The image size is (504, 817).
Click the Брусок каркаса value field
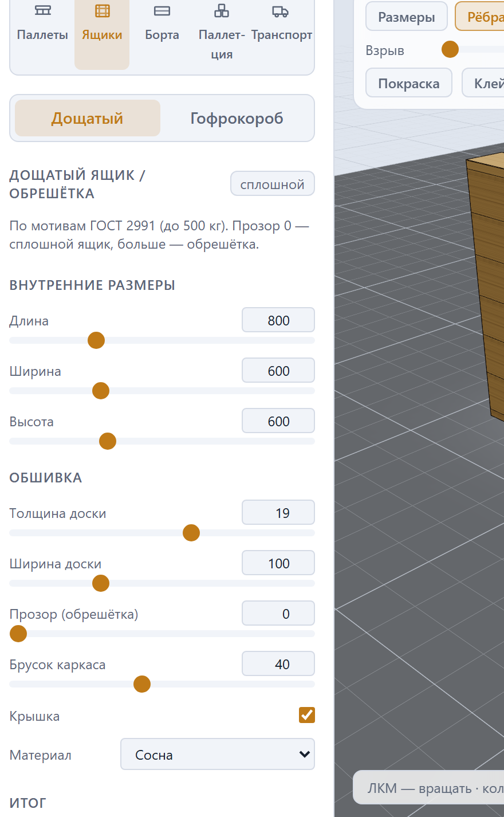278,664
